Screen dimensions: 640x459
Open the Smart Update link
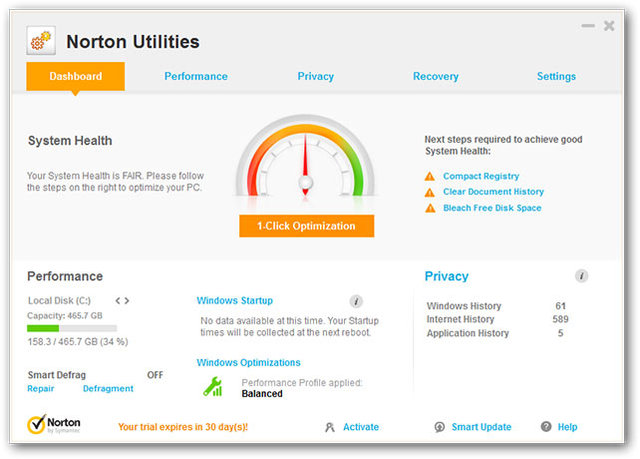pyautogui.click(x=481, y=427)
